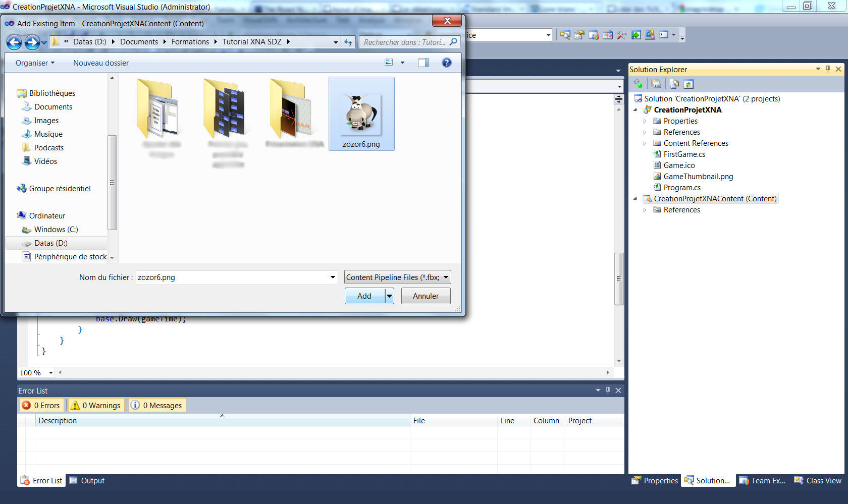Open the Extension Manager toolbar icon
The width and height of the screenshot is (848, 504).
[x=650, y=35]
